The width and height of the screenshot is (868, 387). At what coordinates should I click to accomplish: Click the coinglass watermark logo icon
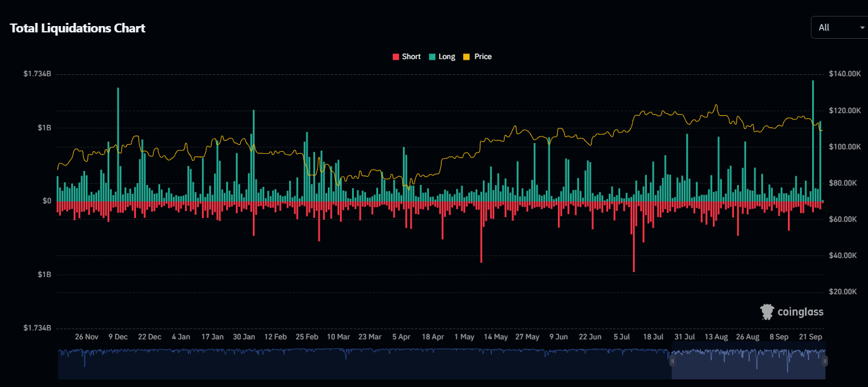click(768, 311)
